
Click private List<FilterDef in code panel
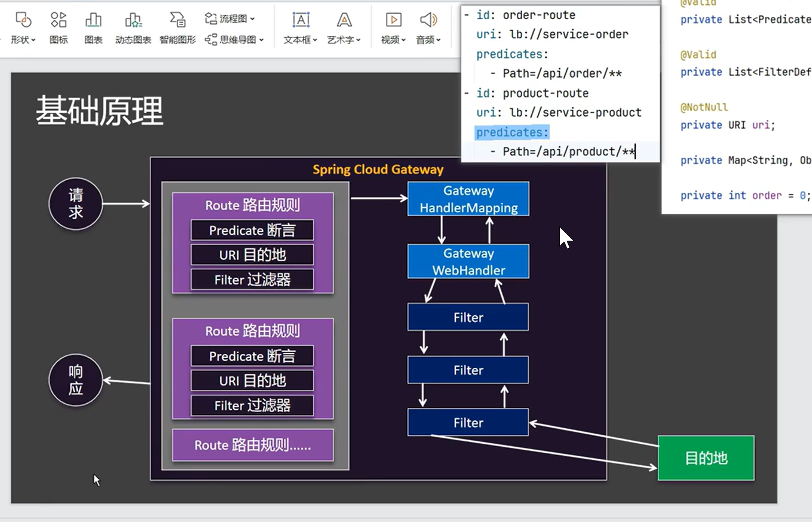[x=746, y=72]
